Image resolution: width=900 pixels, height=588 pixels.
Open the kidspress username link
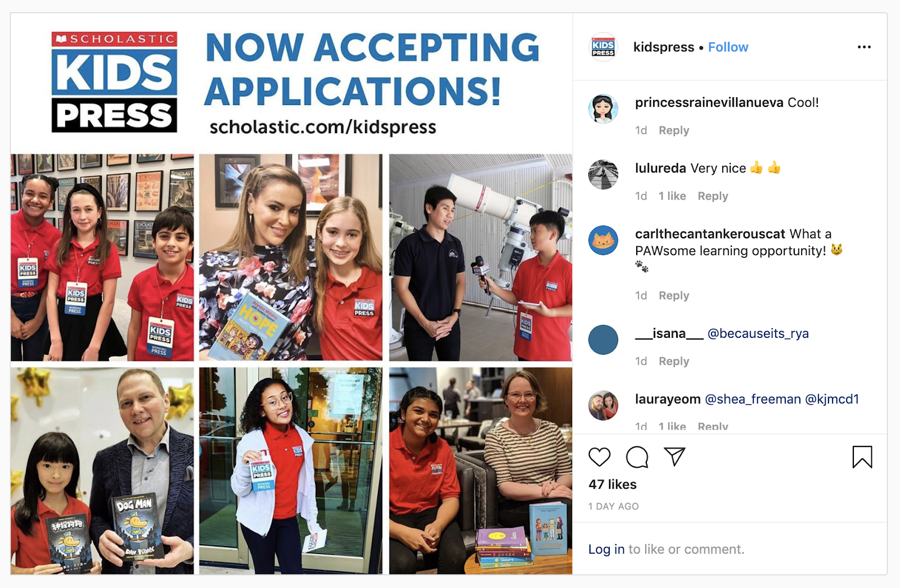[664, 47]
